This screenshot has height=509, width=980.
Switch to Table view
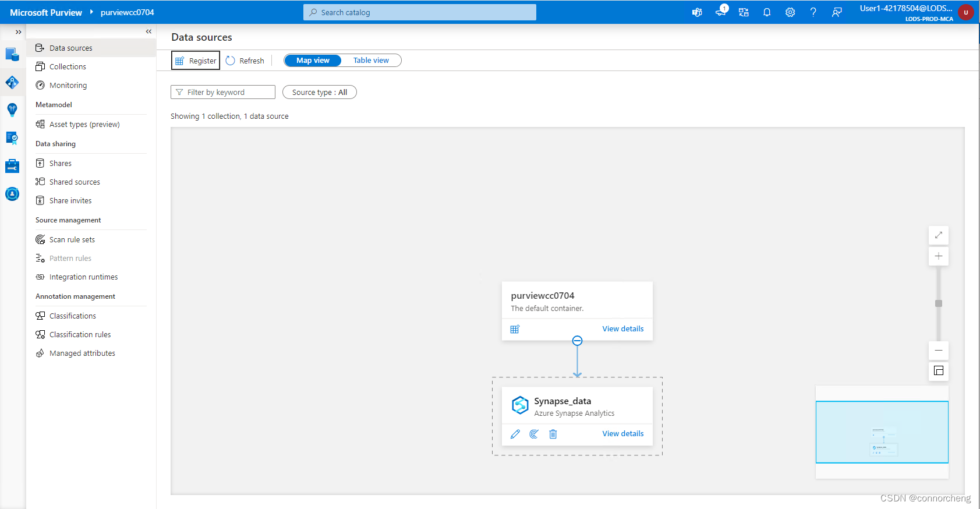pos(371,61)
